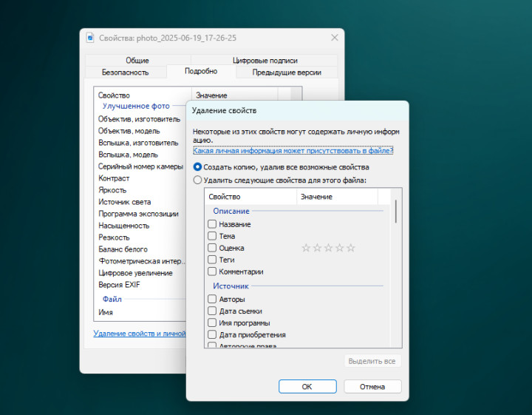This screenshot has height=415, width=532.
Task: Toggle the Дата съемки checkbox
Action: [212, 311]
